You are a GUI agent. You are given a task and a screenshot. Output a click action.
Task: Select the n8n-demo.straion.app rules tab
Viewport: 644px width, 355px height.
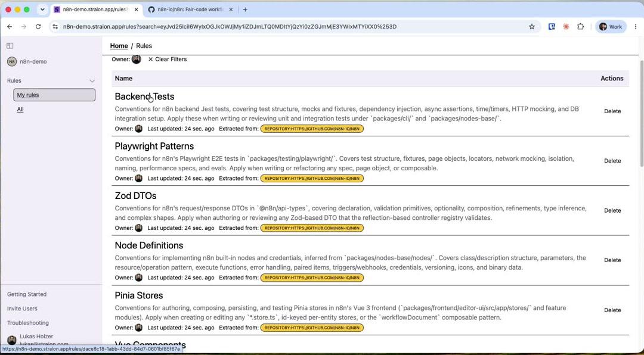(97, 10)
